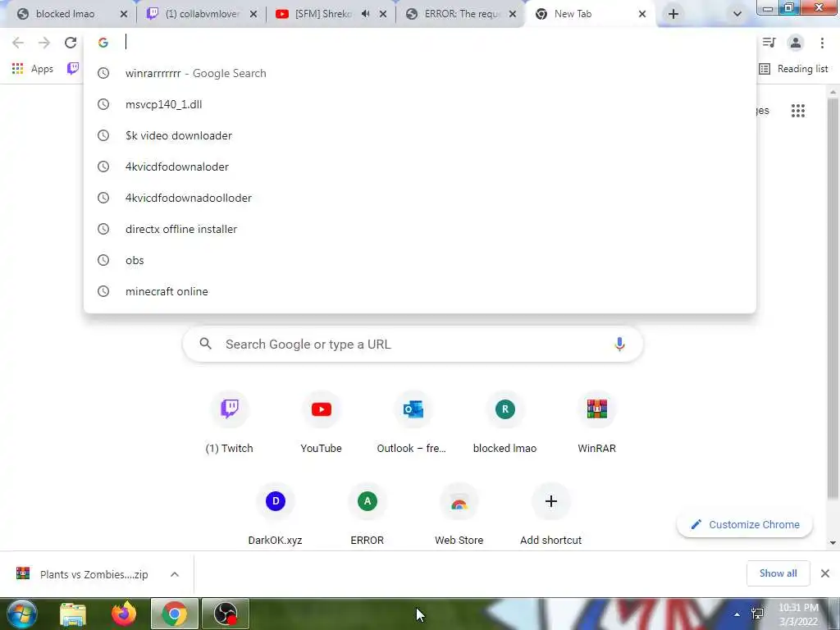Mute the Shrek YouTube tab audio icon
Viewport: 840px width, 630px height.
click(x=365, y=14)
